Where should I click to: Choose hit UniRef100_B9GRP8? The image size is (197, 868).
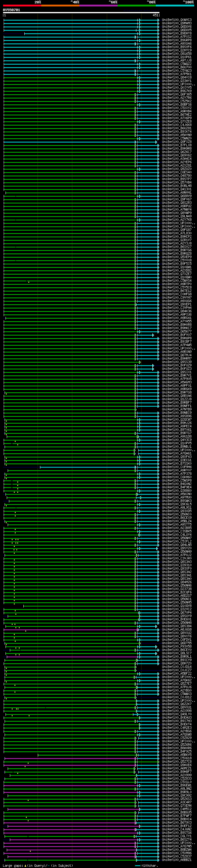pos(177,40)
